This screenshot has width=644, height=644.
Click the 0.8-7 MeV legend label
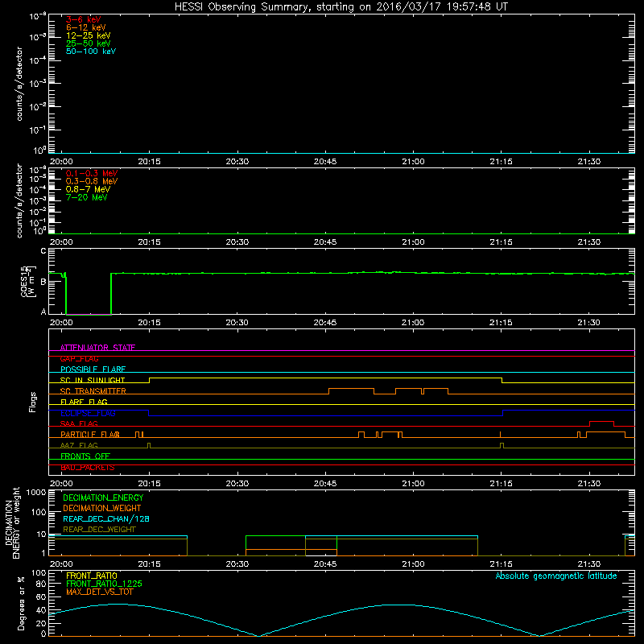point(88,189)
